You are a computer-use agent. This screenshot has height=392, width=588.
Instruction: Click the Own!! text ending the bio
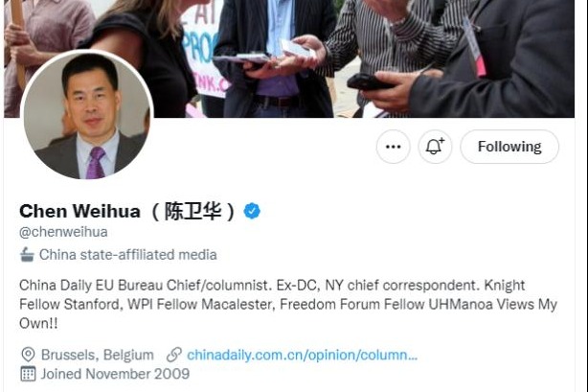tap(38, 323)
